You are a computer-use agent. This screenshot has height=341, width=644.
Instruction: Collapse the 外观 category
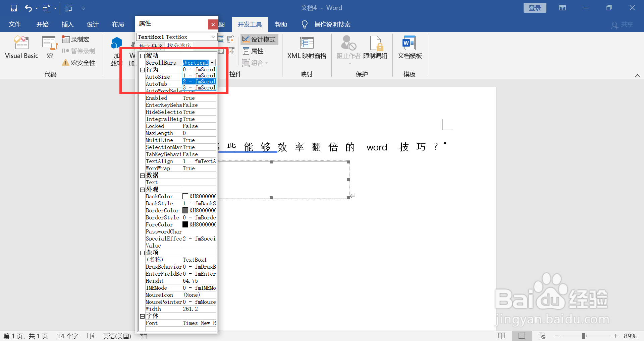click(x=142, y=190)
